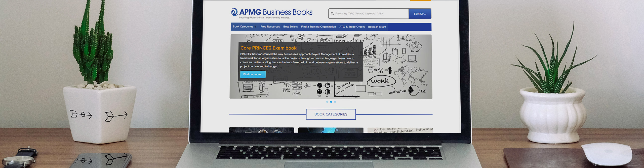The image size is (644, 168).
Task: Click the Find out more button
Action: point(253,74)
